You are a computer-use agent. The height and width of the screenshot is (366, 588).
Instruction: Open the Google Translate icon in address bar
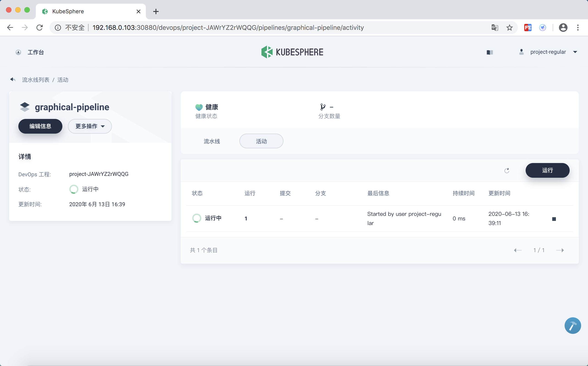[494, 28]
